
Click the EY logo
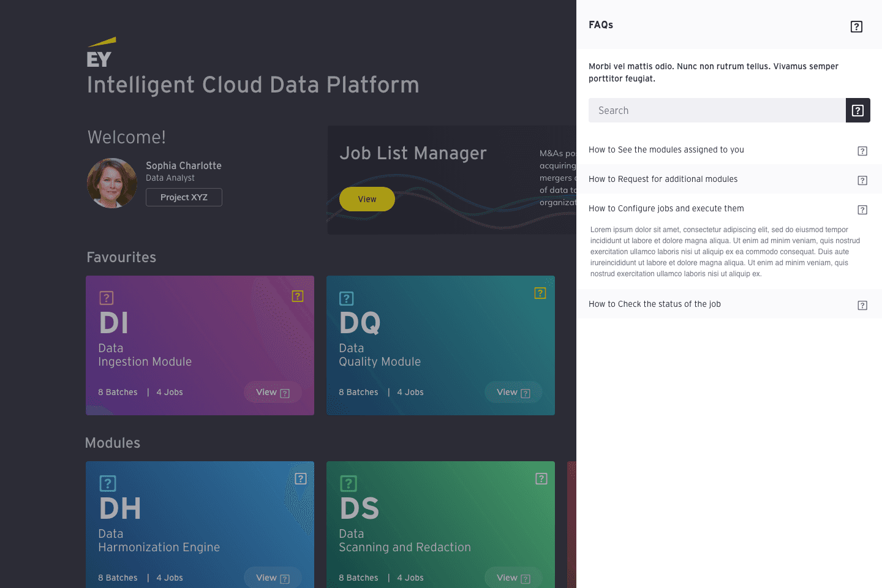101,52
